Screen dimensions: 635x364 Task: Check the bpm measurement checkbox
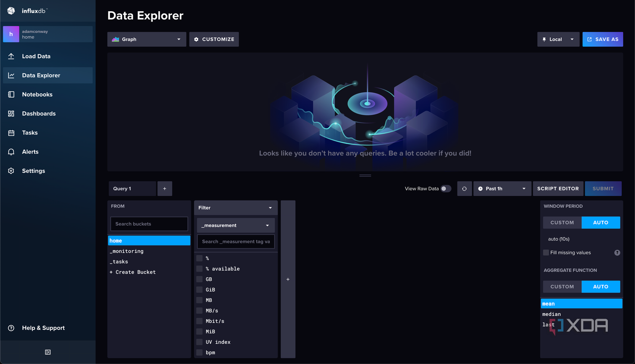[x=199, y=352]
